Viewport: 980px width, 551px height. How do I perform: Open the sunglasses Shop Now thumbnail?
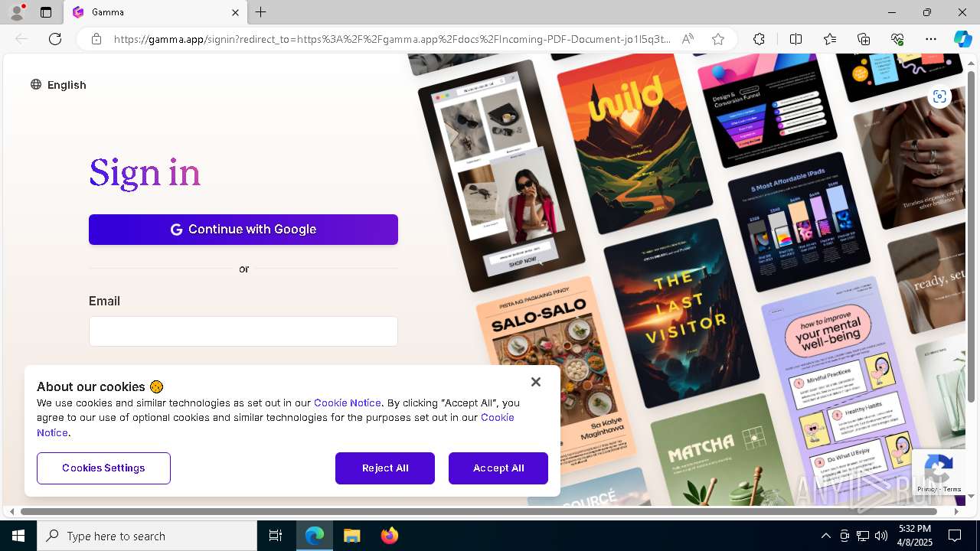tap(501, 176)
